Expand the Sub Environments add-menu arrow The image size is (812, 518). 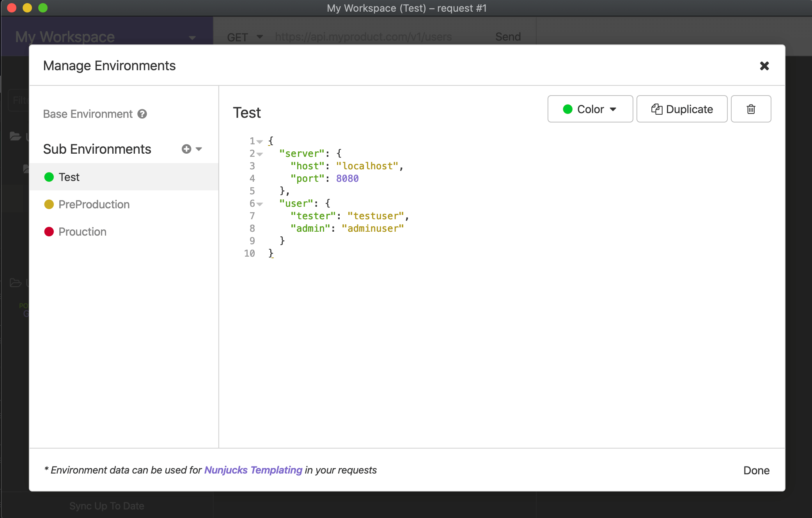tap(199, 149)
